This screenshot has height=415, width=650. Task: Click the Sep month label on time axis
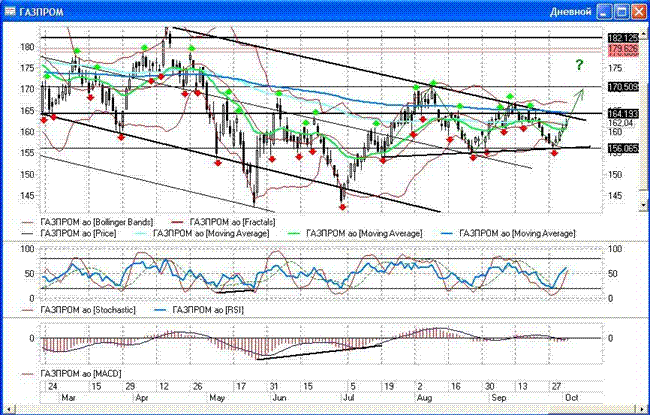tap(498, 398)
